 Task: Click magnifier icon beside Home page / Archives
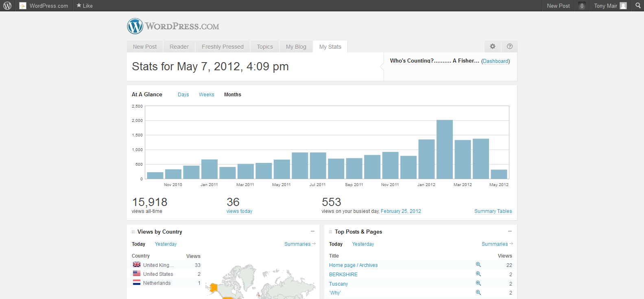pyautogui.click(x=478, y=264)
